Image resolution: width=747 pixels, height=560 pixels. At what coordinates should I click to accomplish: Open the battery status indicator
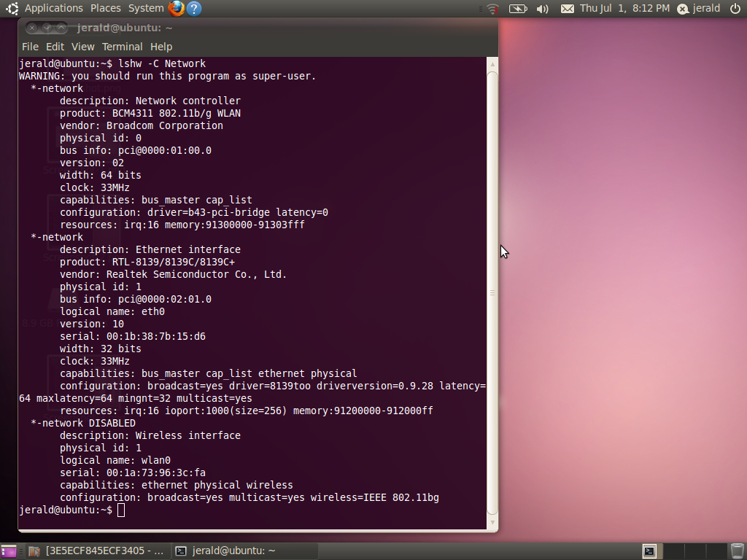pyautogui.click(x=518, y=9)
